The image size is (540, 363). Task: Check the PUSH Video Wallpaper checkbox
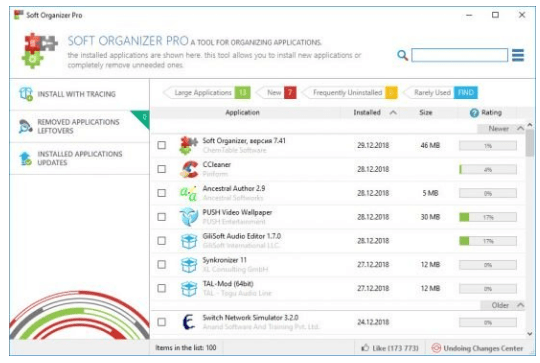162,217
